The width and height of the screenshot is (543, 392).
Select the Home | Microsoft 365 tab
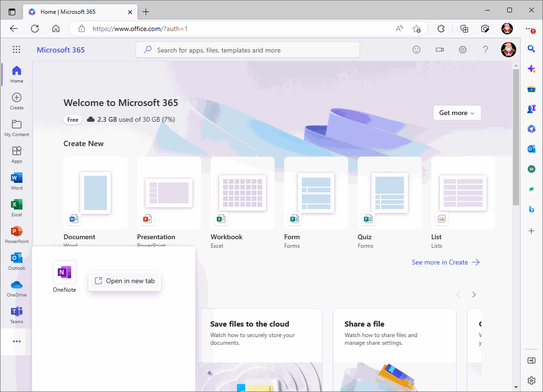pyautogui.click(x=80, y=12)
